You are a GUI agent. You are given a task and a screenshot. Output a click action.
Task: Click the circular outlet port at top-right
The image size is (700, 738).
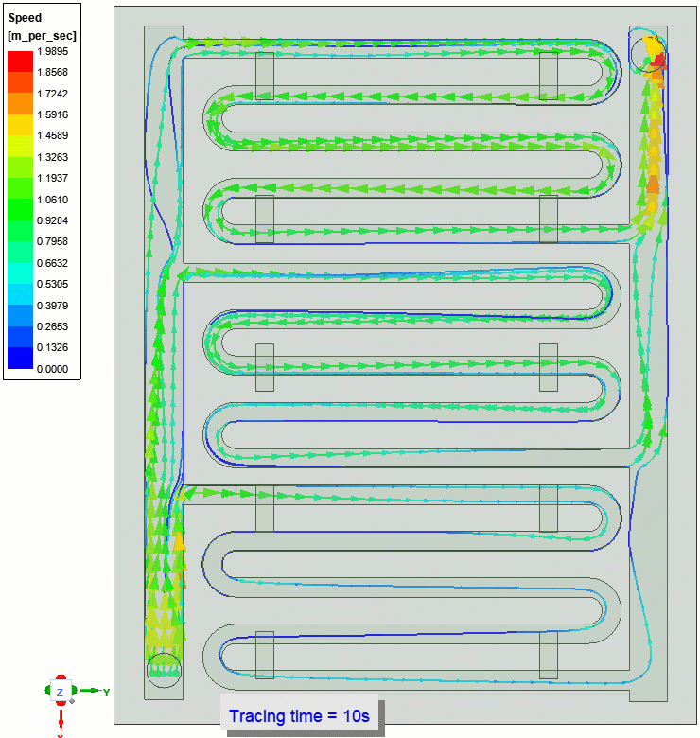click(648, 54)
